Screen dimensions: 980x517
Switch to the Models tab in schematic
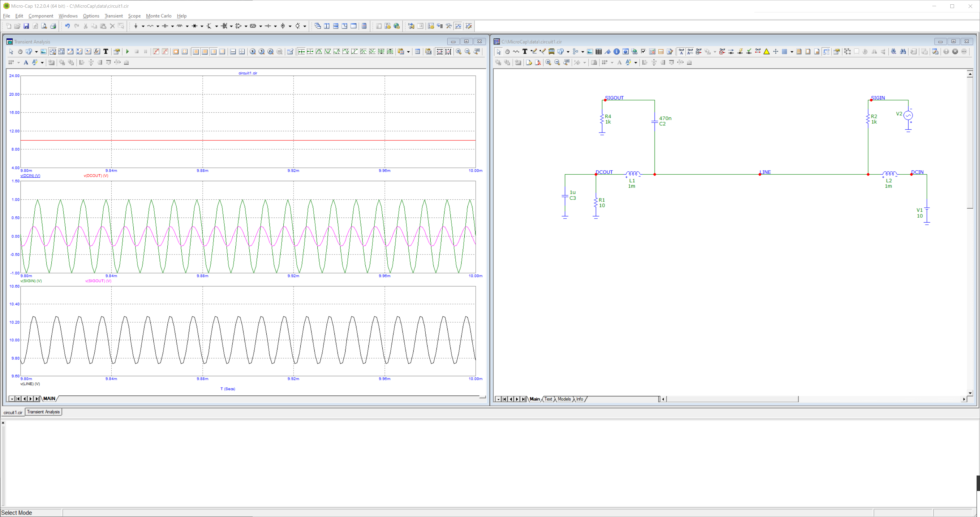coord(564,399)
